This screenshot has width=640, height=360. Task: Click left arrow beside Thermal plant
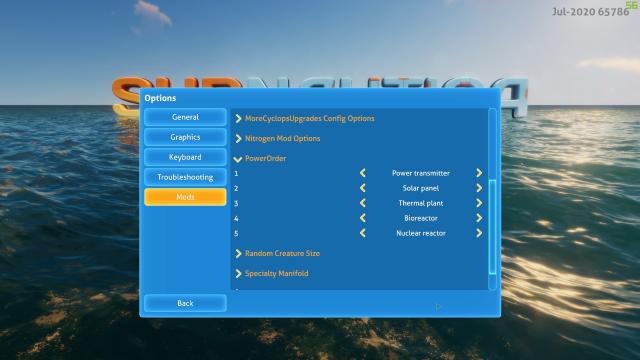pyautogui.click(x=362, y=203)
